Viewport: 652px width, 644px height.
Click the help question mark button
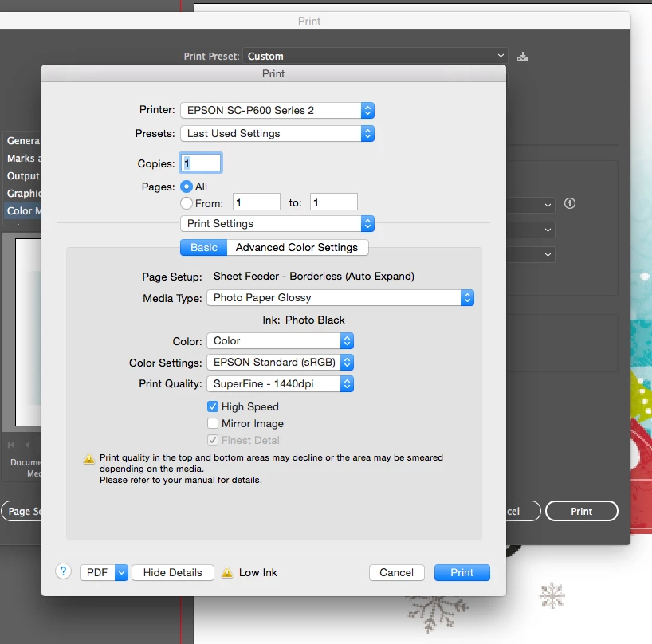(x=63, y=571)
